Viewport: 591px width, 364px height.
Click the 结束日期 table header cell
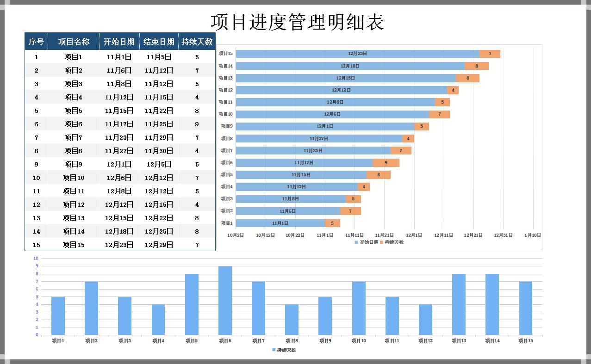click(x=159, y=42)
